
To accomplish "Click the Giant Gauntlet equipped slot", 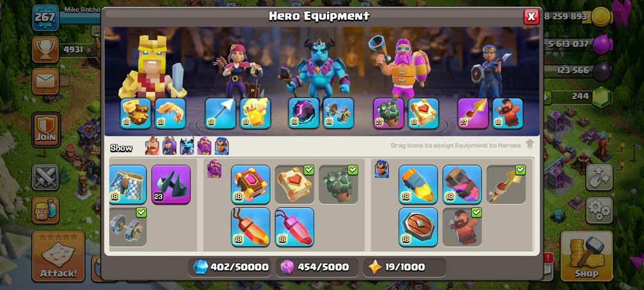I will point(135,113).
